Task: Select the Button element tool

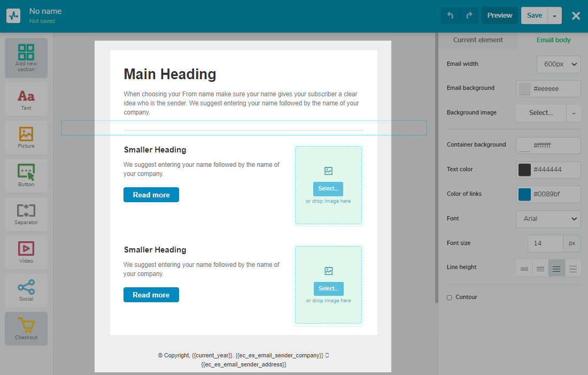Action: [26, 175]
